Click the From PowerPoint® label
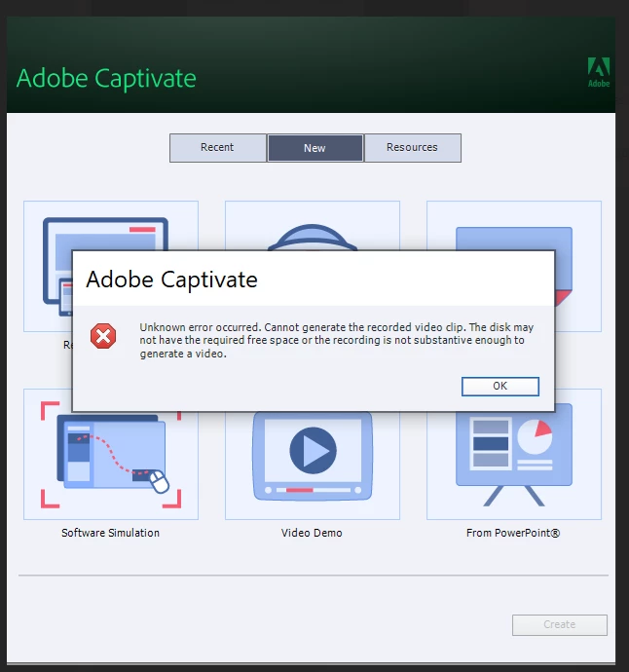629x672 pixels. pyautogui.click(x=513, y=533)
